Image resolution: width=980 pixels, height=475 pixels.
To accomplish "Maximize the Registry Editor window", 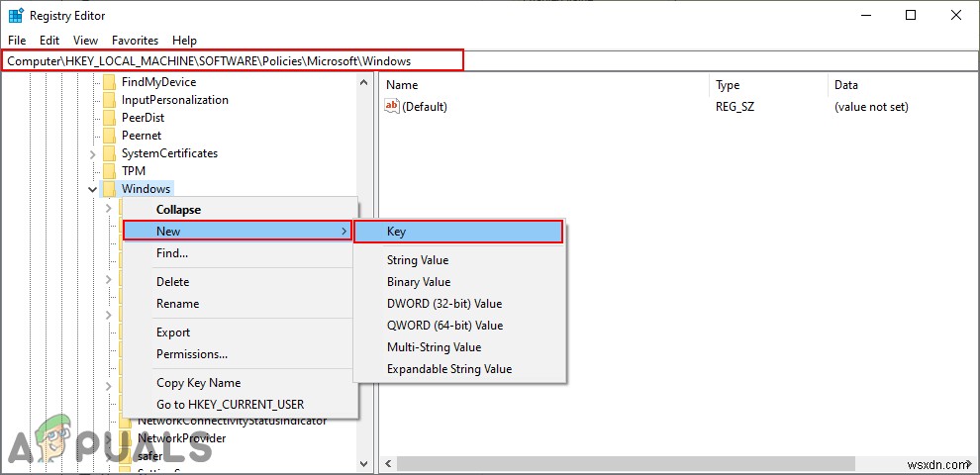I will 911,16.
